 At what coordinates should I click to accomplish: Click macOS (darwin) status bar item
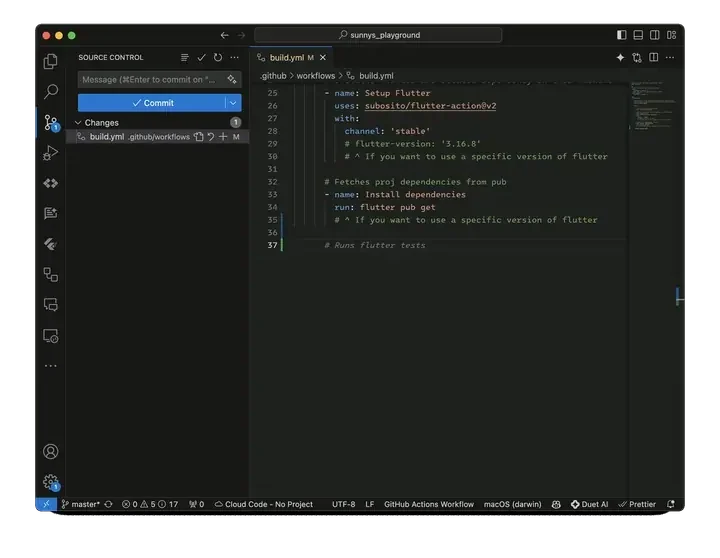[x=512, y=504]
